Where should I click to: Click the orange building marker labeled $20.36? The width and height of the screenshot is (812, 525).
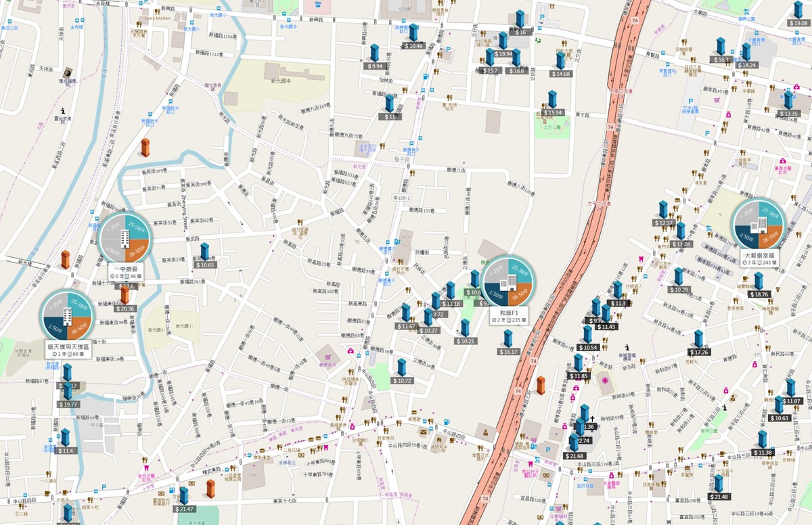point(125,294)
